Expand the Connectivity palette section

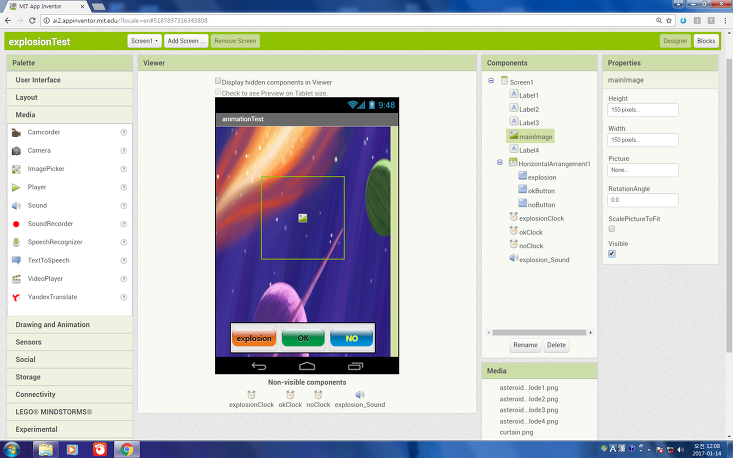(70, 394)
